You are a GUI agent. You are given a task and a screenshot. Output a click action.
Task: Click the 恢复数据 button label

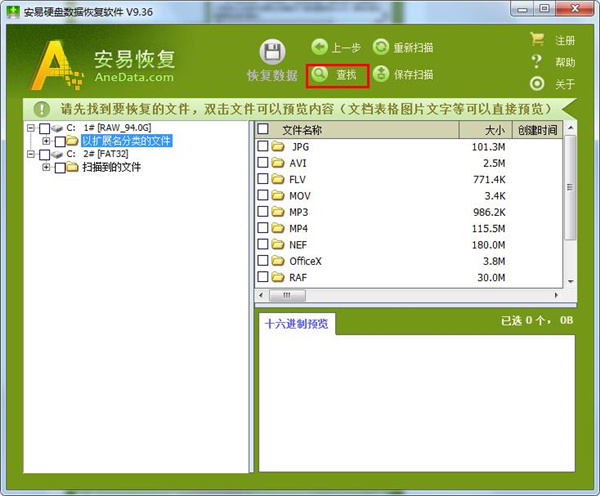[x=272, y=75]
